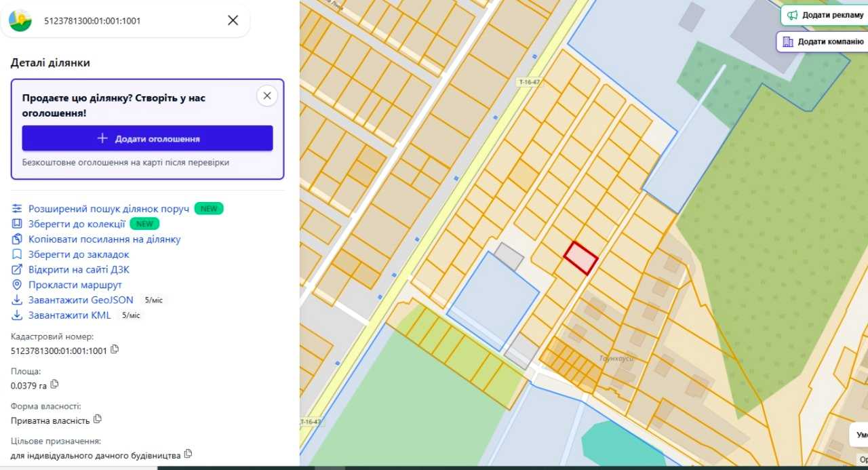Download via "Завантажити GeoJSON"

click(x=81, y=300)
